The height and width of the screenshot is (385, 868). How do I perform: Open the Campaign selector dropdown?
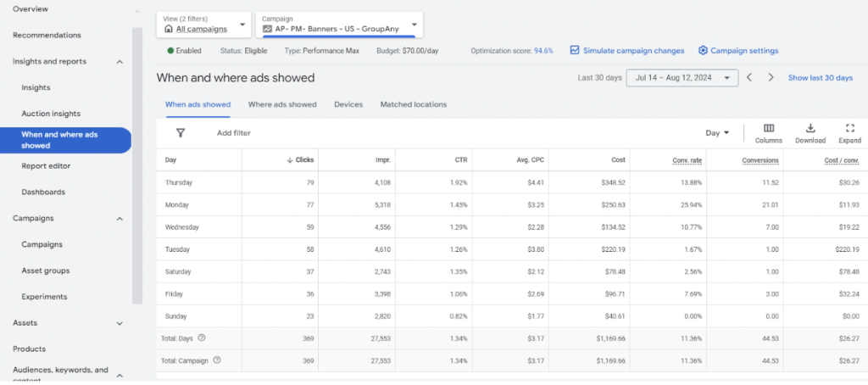pos(341,25)
